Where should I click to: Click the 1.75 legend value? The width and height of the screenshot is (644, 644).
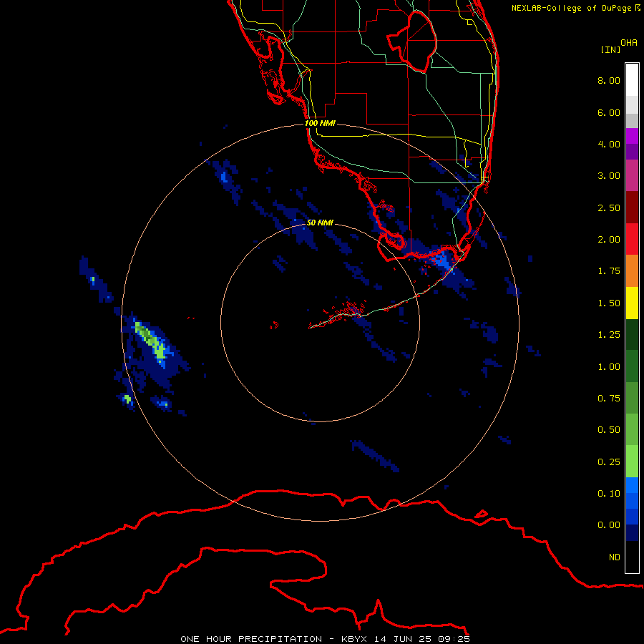(609, 271)
